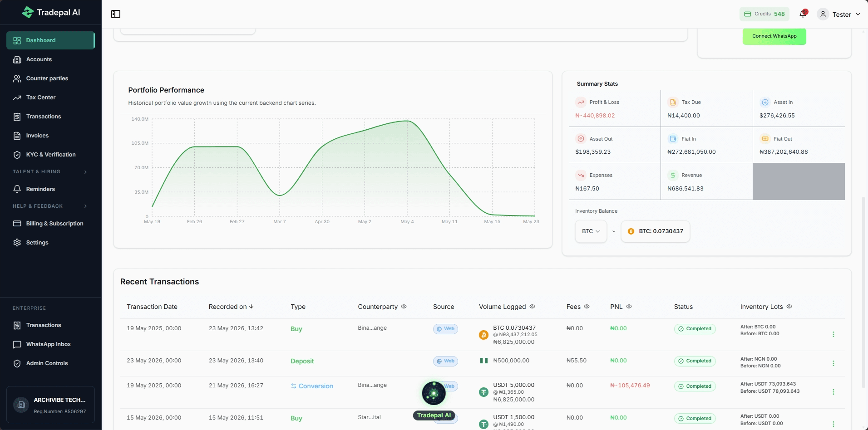The image size is (868, 430).
Task: Click the Billing card icon
Action: [x=17, y=224]
